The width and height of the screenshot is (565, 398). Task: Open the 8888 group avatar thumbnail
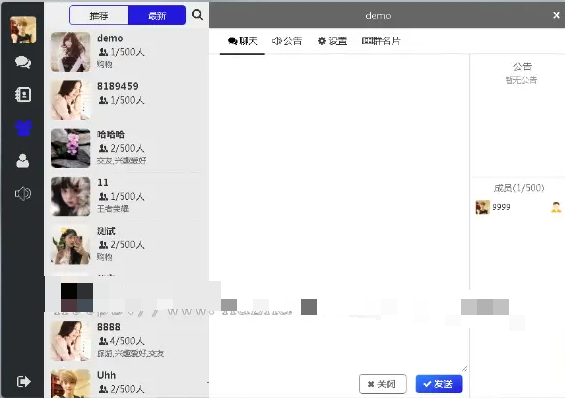coord(71,341)
